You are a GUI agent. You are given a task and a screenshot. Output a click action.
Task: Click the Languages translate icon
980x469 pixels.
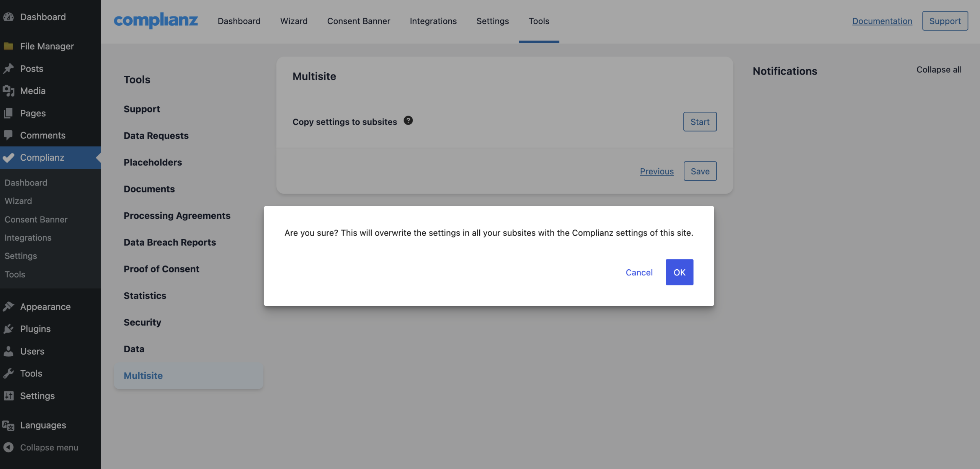8,425
